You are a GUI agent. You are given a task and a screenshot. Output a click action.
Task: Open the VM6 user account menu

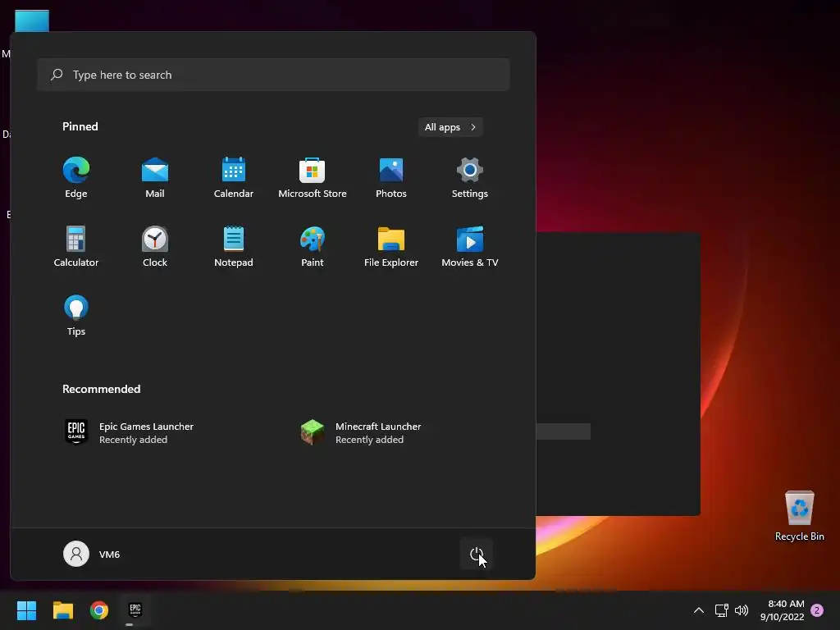click(92, 554)
